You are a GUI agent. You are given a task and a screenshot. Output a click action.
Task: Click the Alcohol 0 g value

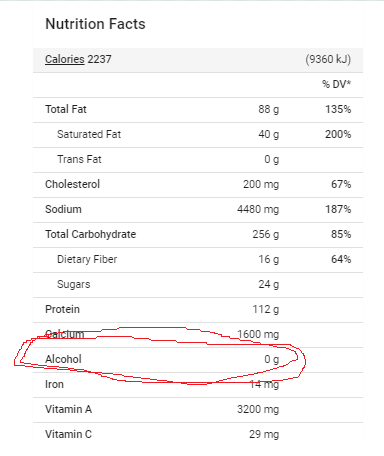coord(272,359)
